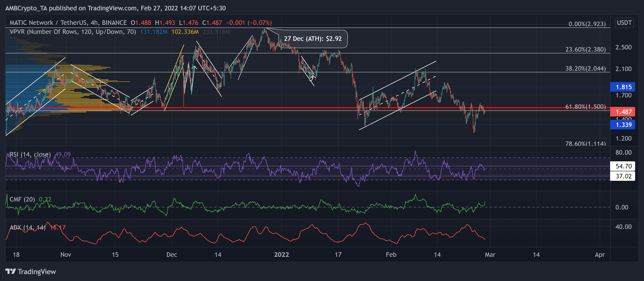This screenshot has height=281, width=644.
Task: Click the CMF value 0.22
Action: point(45,199)
